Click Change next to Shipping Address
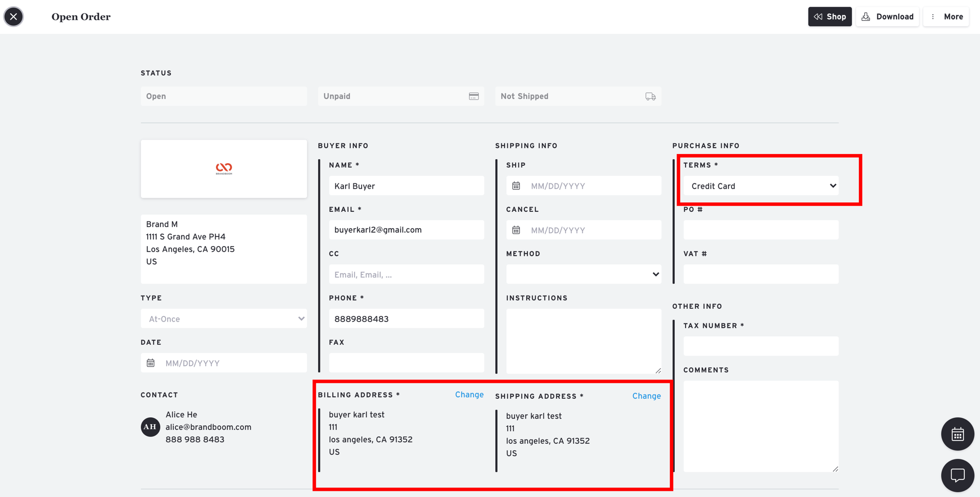Screen dimensions: 980x497 click(646, 396)
